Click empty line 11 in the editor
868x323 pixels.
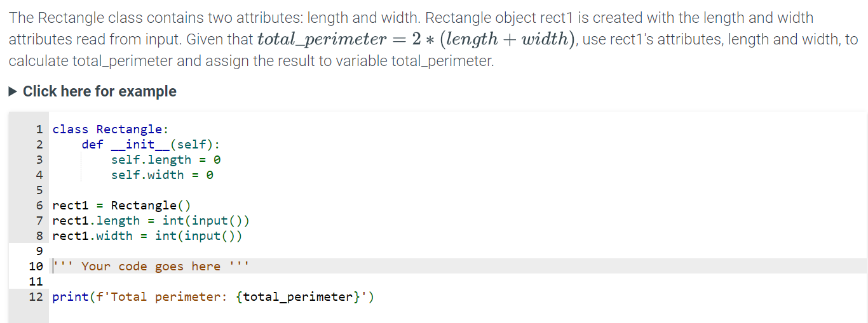coord(459,281)
